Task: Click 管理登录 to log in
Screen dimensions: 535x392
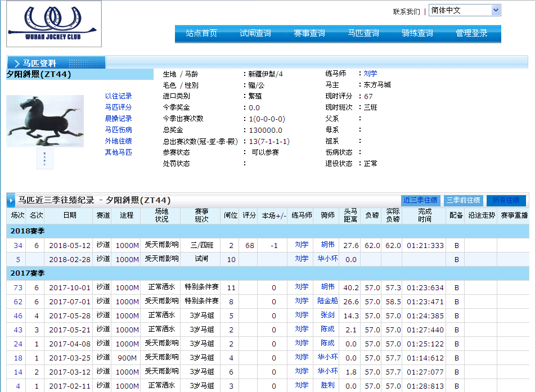Action: [x=471, y=34]
